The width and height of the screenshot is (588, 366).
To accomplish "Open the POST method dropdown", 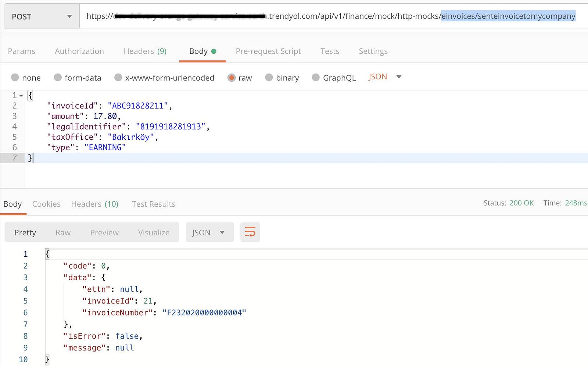I will [42, 17].
